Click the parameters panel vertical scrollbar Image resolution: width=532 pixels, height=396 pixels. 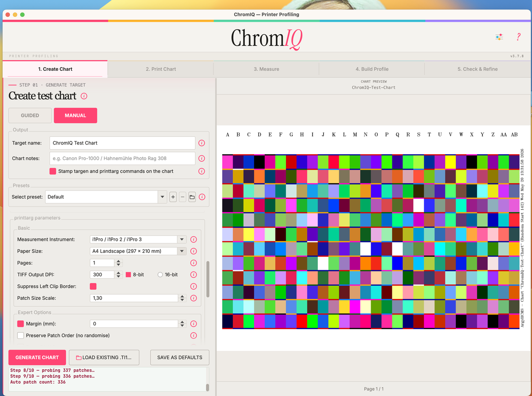208,279
